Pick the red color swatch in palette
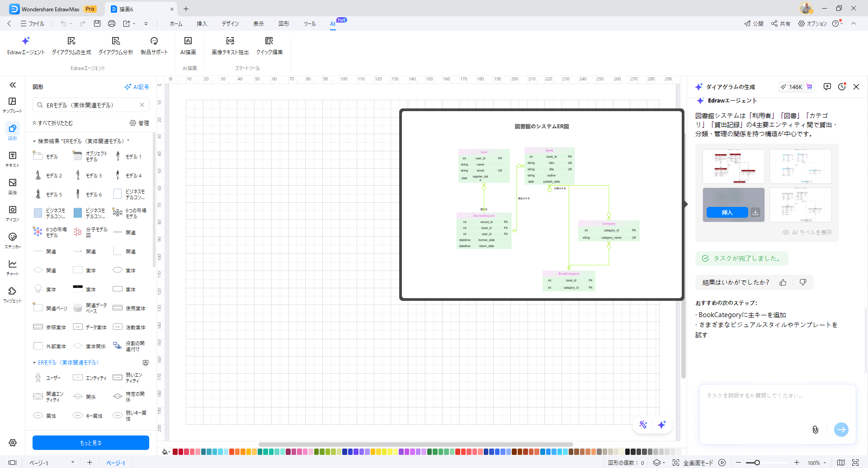This screenshot has width=868, height=468. 175,452
